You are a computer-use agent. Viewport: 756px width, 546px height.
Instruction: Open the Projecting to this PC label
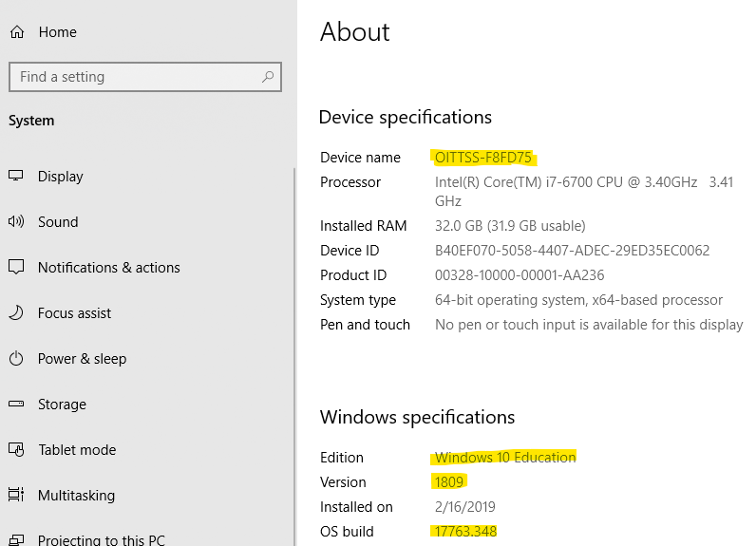click(101, 539)
